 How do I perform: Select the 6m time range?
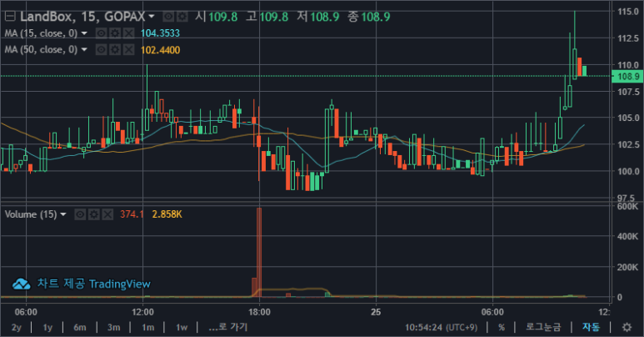(x=80, y=327)
